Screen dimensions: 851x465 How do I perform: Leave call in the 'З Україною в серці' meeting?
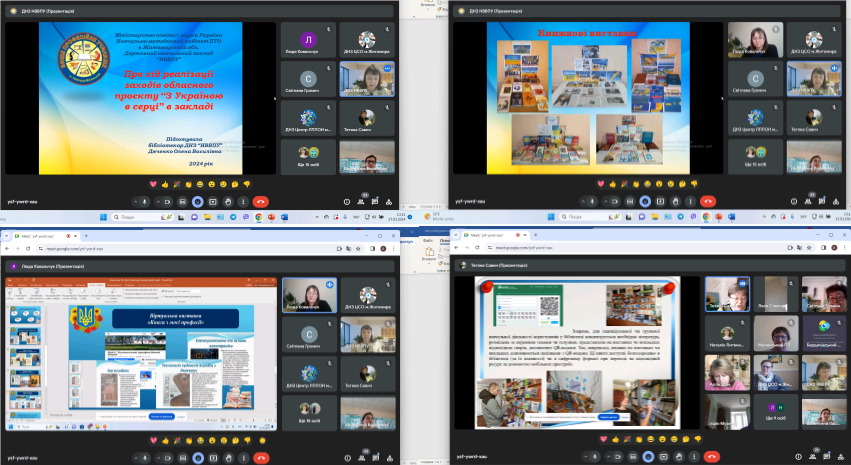258,201
